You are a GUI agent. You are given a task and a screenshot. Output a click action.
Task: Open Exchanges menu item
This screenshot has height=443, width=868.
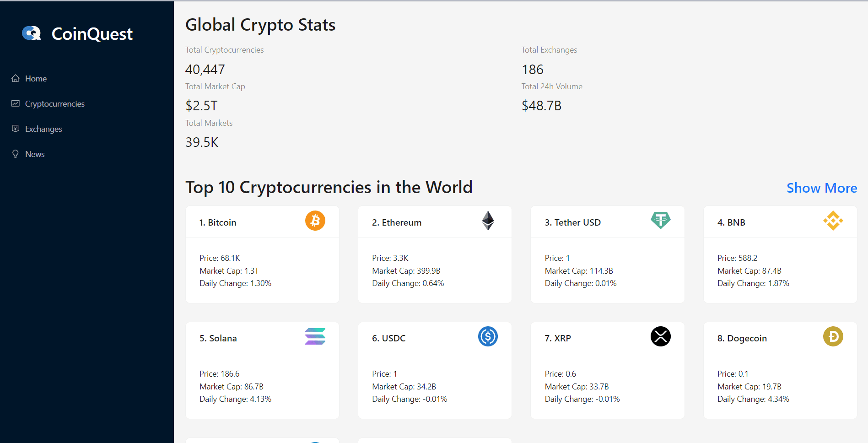43,129
